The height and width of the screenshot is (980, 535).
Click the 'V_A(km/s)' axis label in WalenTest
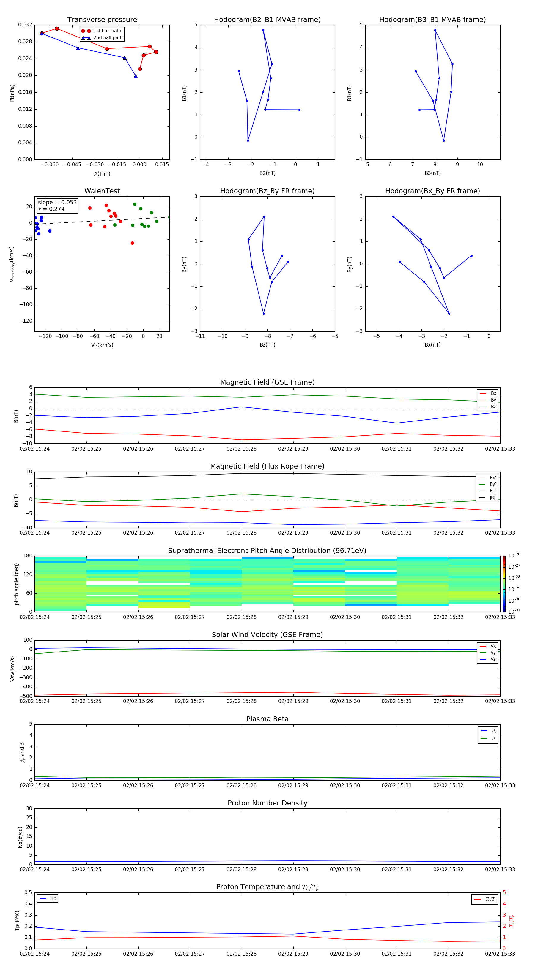pos(102,345)
